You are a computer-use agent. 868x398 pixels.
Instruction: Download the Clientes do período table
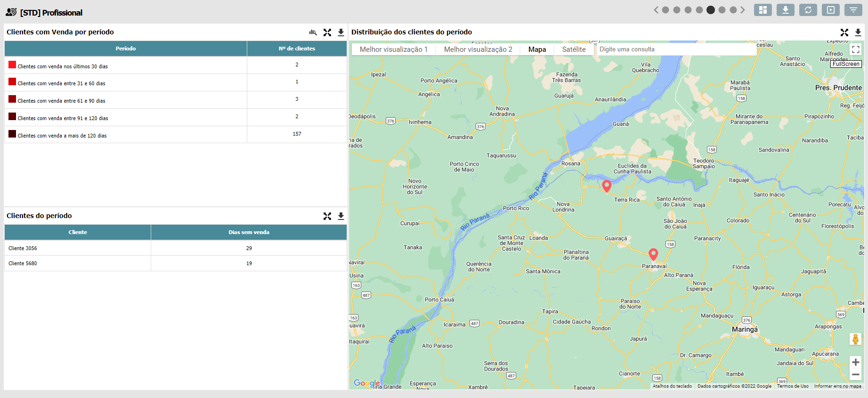(x=341, y=216)
